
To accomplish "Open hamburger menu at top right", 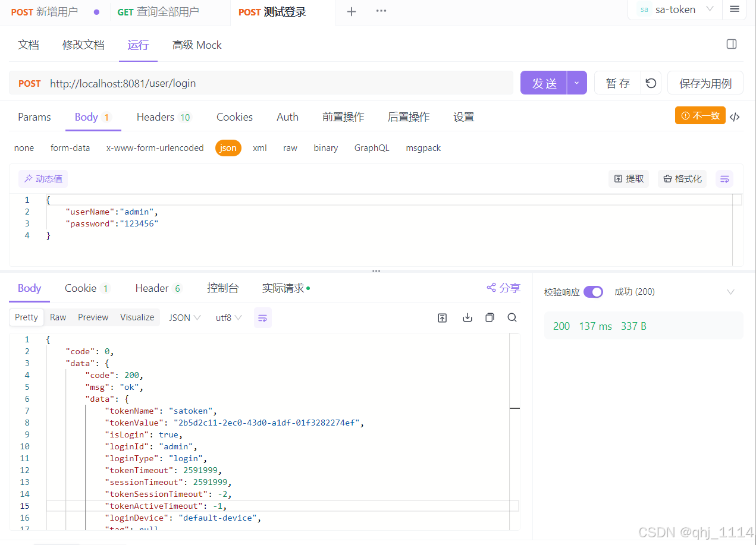I will pyautogui.click(x=735, y=9).
